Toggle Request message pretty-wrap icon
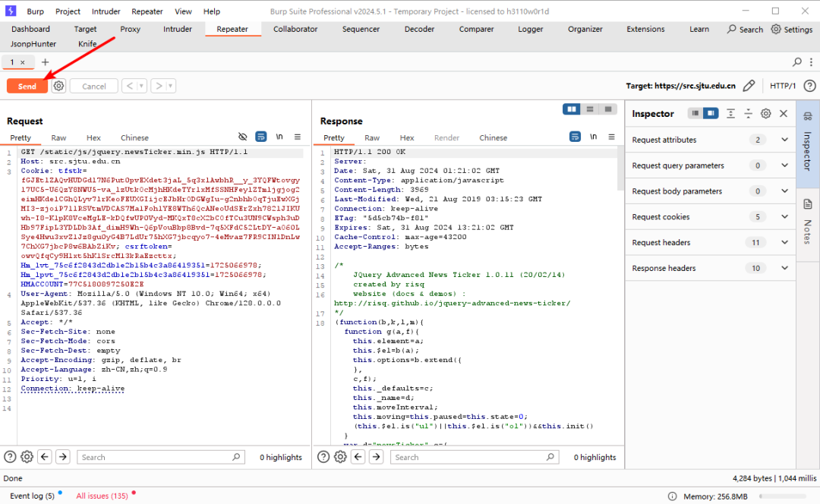Viewport: 820px width, 504px height. click(261, 137)
